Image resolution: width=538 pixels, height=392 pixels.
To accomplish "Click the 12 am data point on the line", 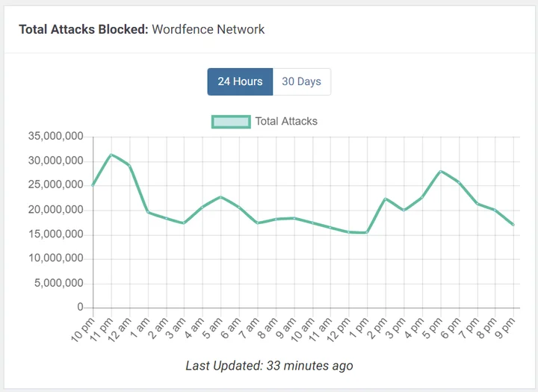I will tap(129, 165).
